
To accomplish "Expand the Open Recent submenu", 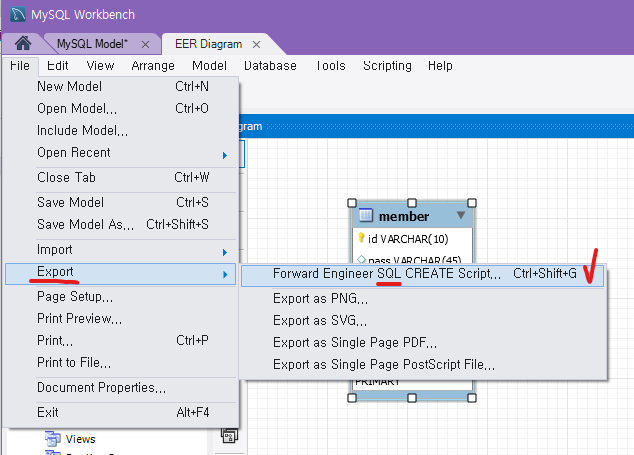I will pyautogui.click(x=121, y=153).
